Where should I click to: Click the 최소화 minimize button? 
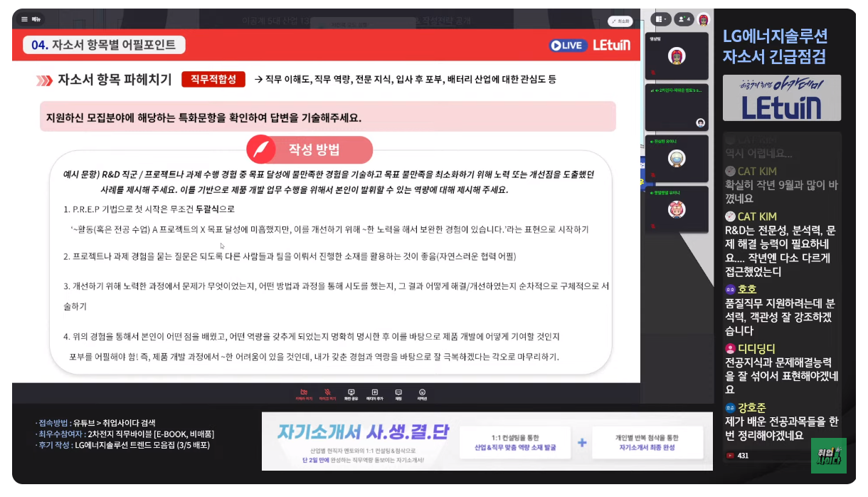(x=620, y=21)
